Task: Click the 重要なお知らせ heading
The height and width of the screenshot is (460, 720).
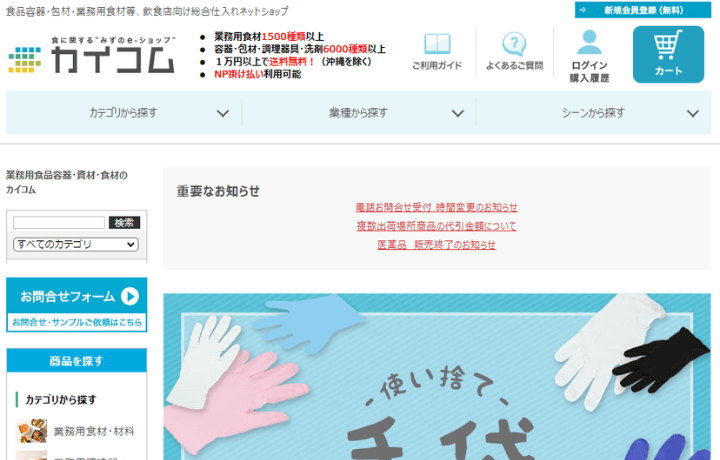Action: tap(218, 191)
